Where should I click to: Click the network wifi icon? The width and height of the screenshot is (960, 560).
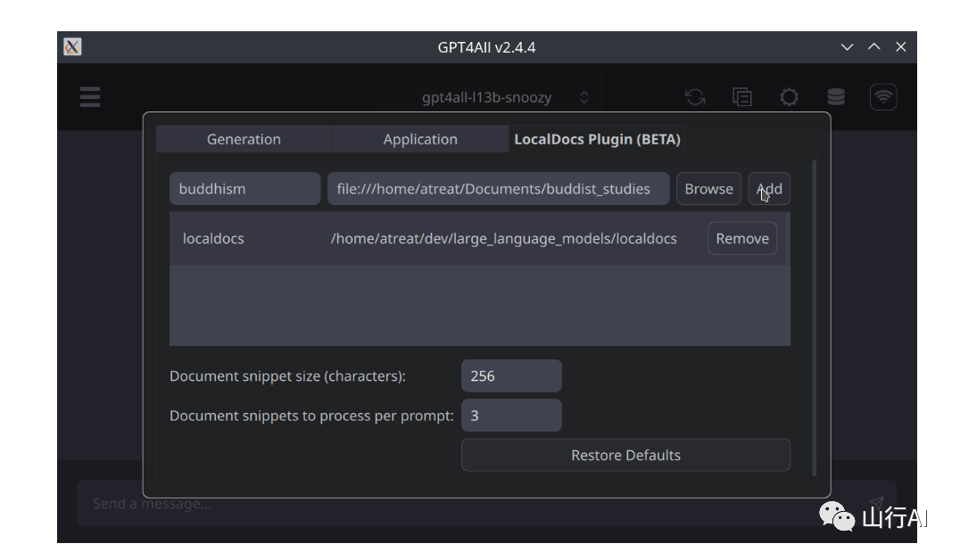883,97
